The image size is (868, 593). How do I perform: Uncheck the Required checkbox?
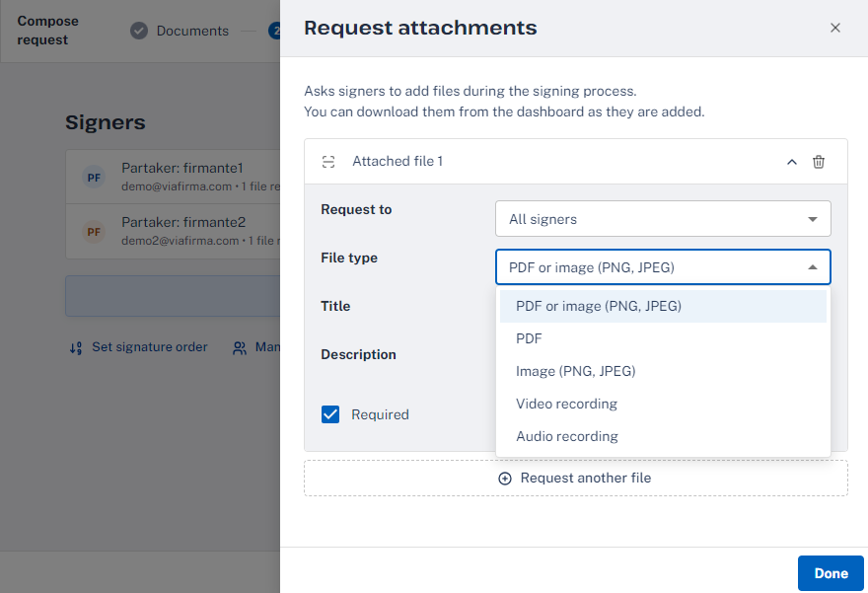[330, 414]
